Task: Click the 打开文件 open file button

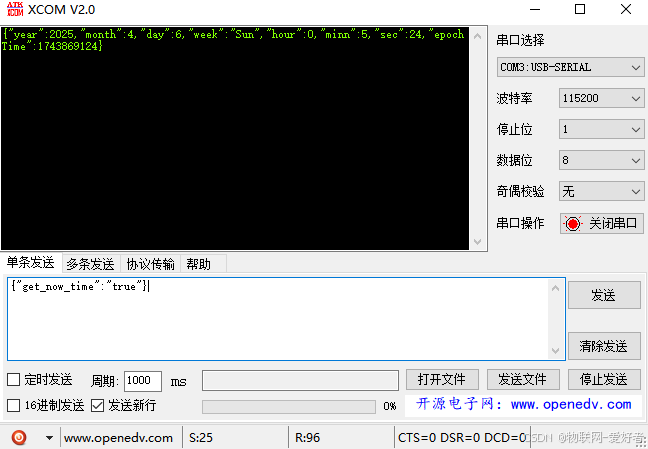Action: coord(442,380)
